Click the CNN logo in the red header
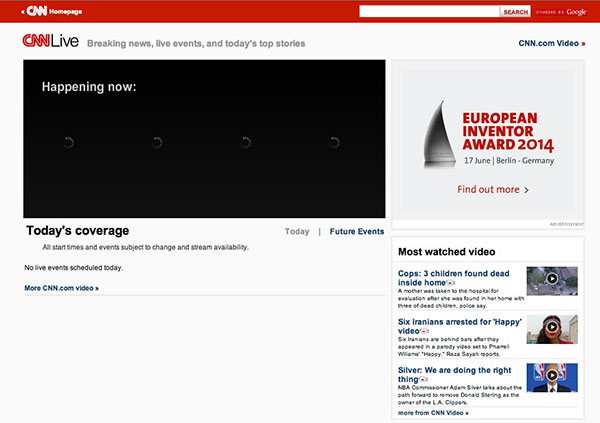Screen dimensions: 600x423 click(36, 11)
